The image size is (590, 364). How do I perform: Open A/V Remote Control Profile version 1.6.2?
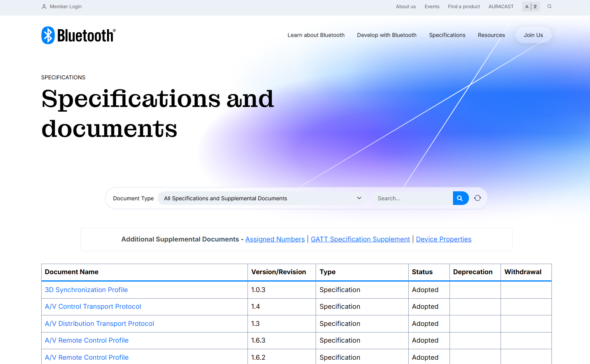87,357
